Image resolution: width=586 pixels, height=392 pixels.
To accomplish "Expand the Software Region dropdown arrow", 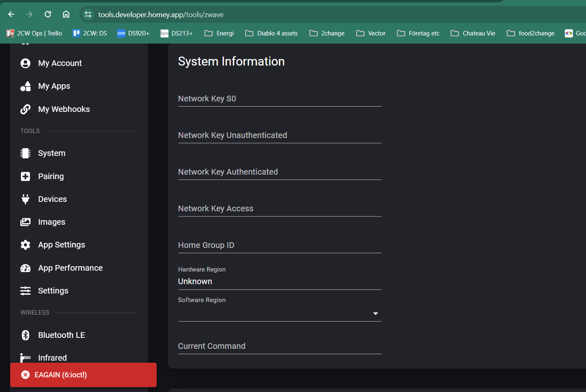I will pyautogui.click(x=375, y=313).
